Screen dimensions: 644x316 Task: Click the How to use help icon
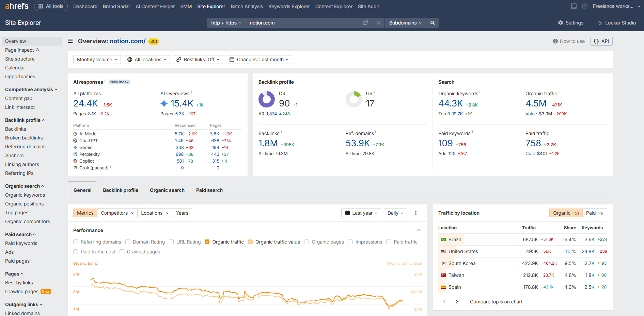(555, 41)
